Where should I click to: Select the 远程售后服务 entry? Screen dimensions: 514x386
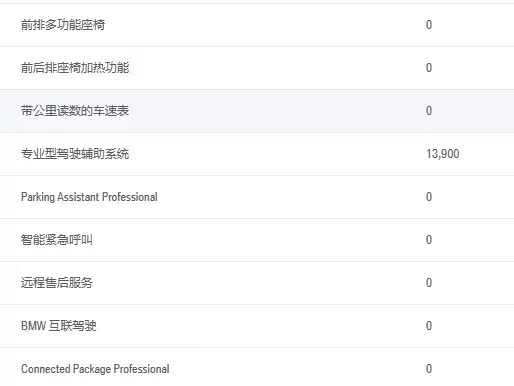pos(57,283)
